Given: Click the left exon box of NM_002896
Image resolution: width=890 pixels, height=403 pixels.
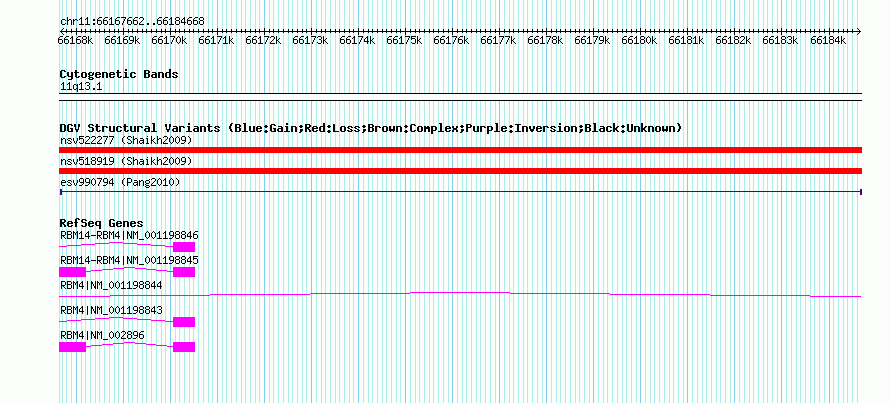Looking at the screenshot, I should tap(72, 347).
